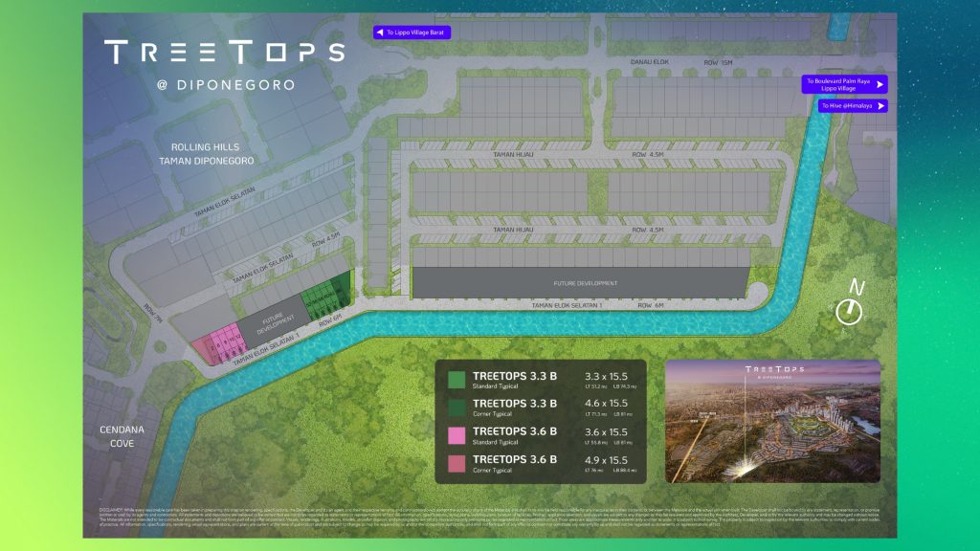Click the 'DANAU ELOK' road label
This screenshot has width=980, height=551.
point(650,62)
